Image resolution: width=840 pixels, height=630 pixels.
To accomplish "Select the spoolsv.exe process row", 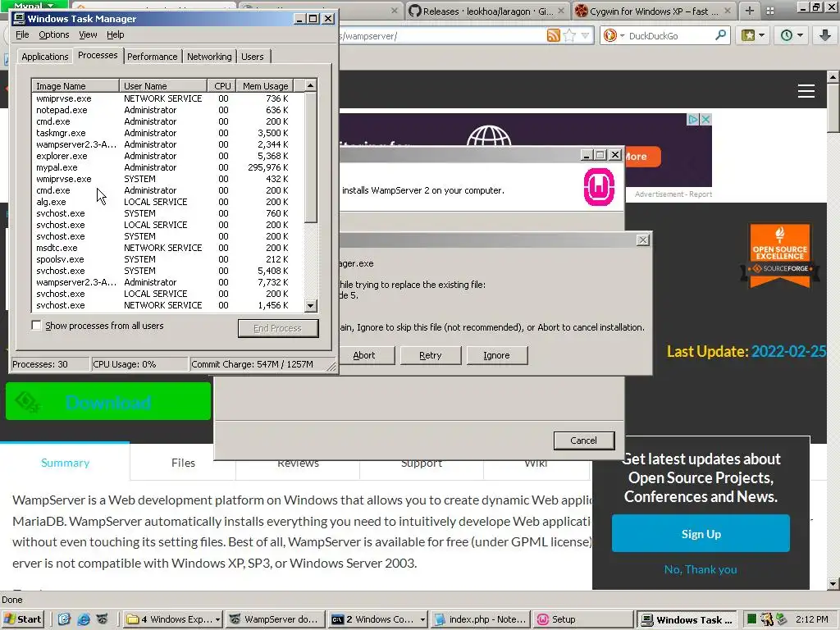I will pos(167,259).
